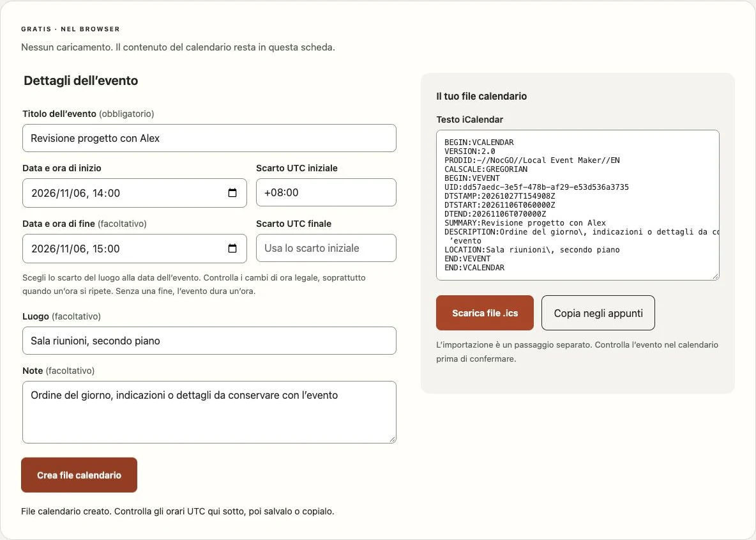Screen dimensions: 756x540
Task: Click the Scarto UTC iniziale label
Action: [x=296, y=169]
